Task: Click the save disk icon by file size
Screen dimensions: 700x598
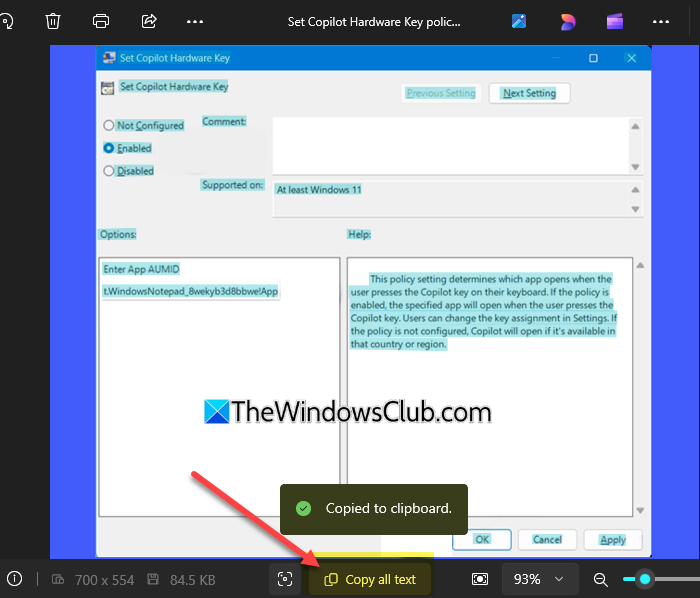Action: click(x=153, y=579)
